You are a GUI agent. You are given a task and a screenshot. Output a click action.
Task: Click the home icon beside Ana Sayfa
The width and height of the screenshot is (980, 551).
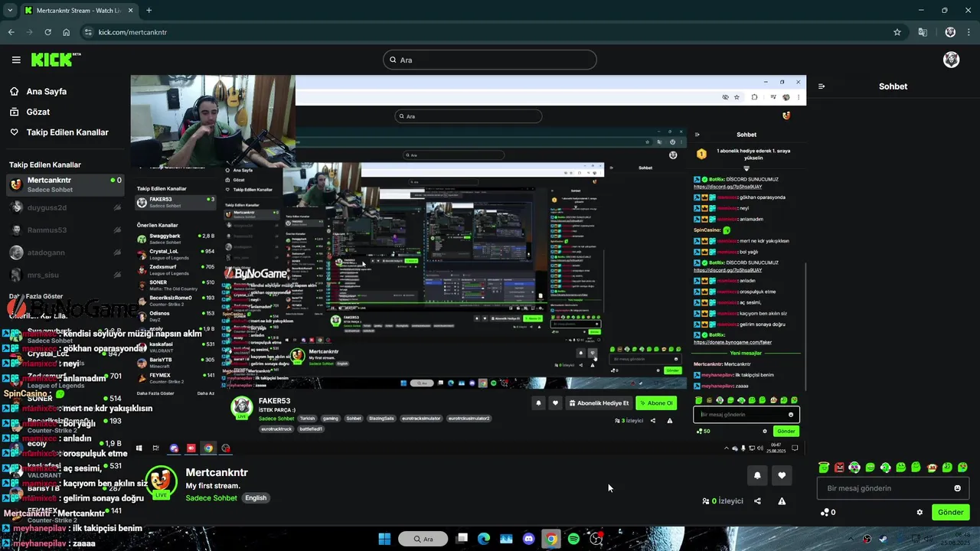[x=14, y=91]
